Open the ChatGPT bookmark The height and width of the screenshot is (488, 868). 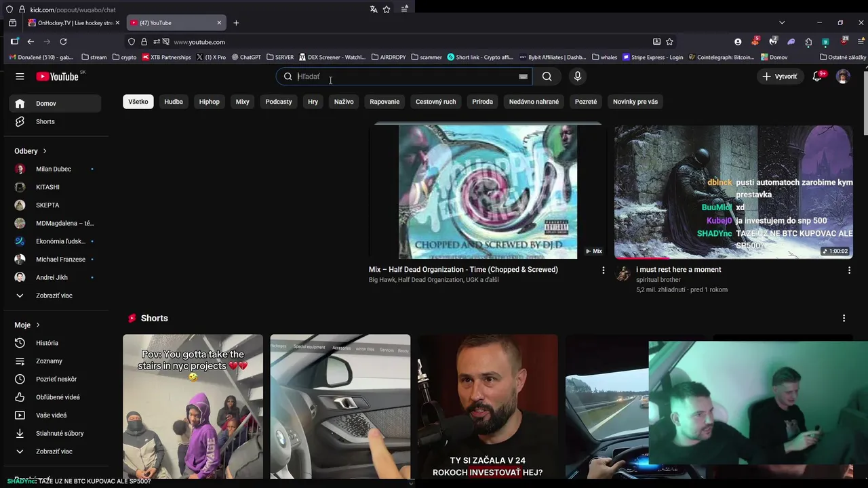pyautogui.click(x=246, y=57)
